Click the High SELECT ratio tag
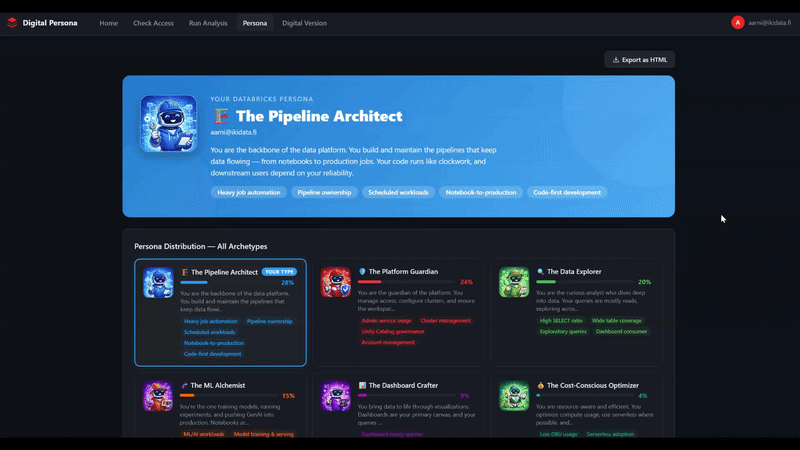Image resolution: width=800 pixels, height=450 pixels. [561, 320]
